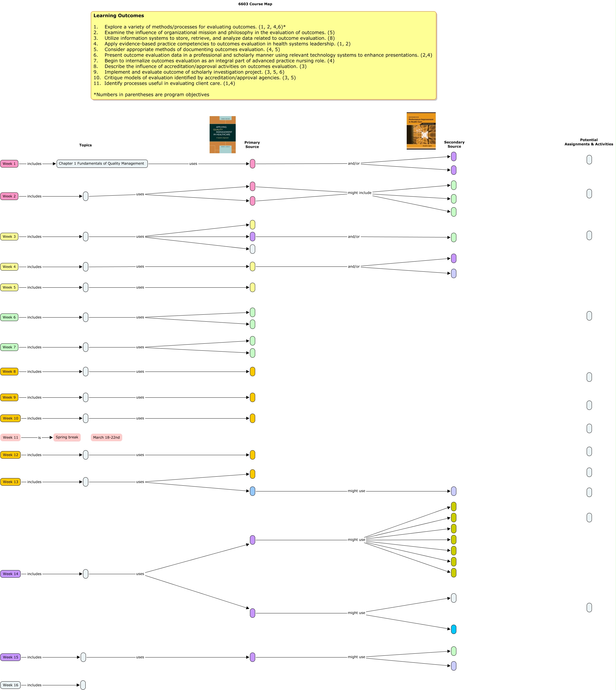Select the March 18-22nd node
The height and width of the screenshot is (690, 616).
point(106,437)
